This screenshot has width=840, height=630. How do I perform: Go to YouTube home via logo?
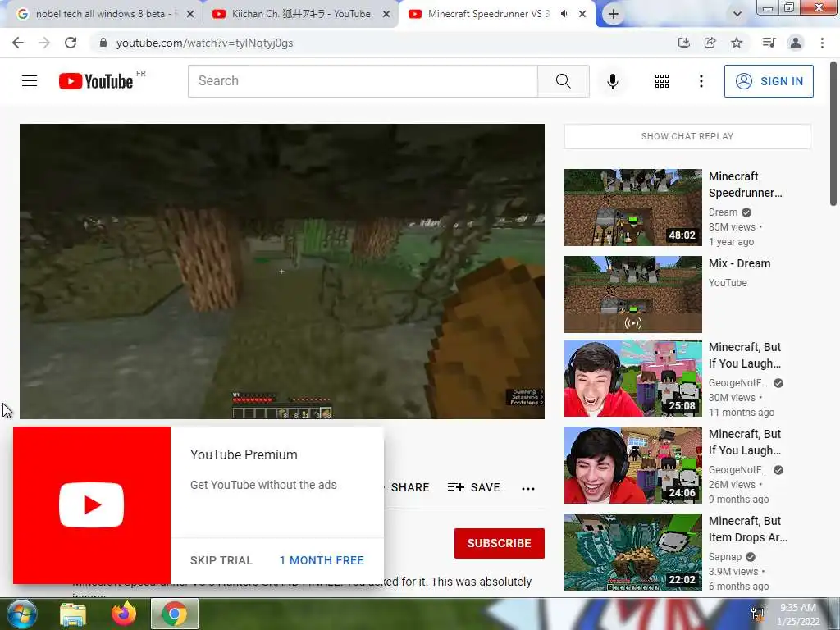pyautogui.click(x=96, y=81)
